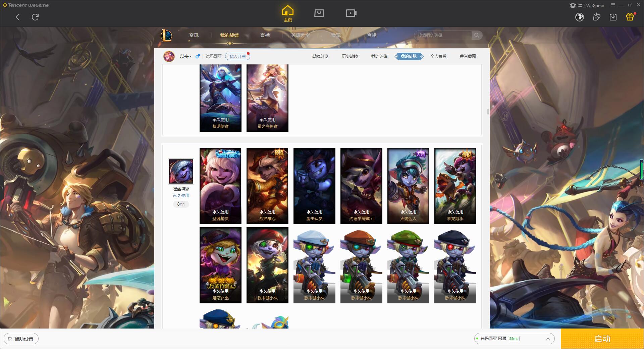The image size is (644, 349).
Task: Open the 查找 tab
Action: (372, 35)
